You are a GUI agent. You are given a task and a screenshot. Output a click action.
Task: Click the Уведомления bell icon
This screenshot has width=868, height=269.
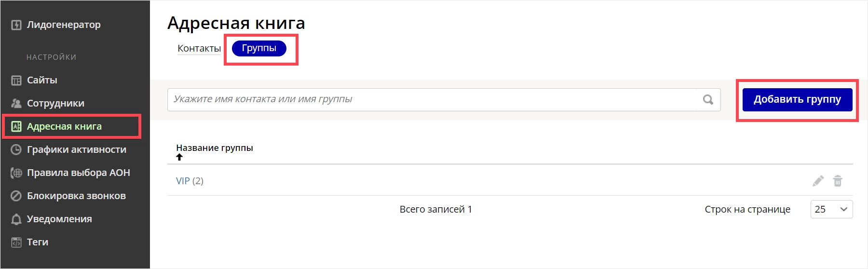(x=16, y=219)
